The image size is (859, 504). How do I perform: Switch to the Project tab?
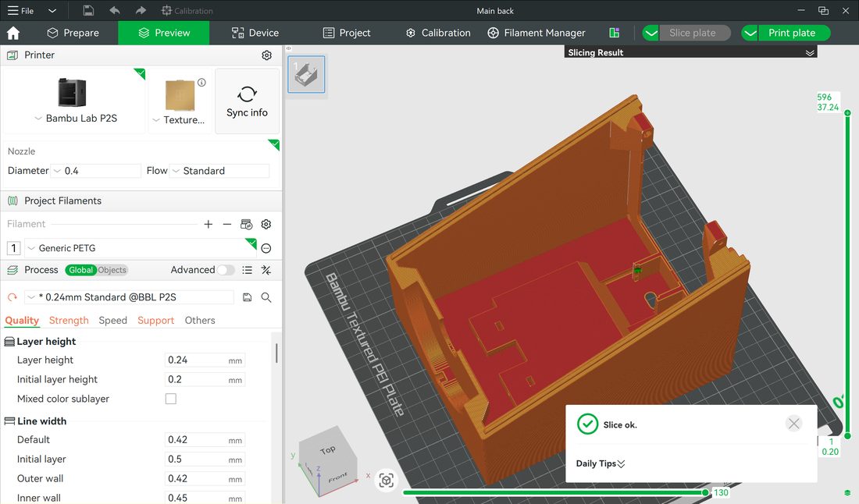click(347, 33)
